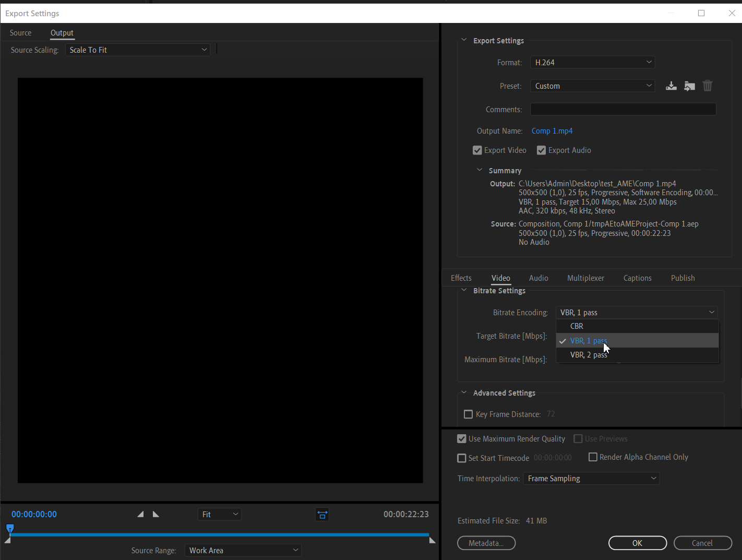Collapse the Export Settings section
742x560 pixels.
[464, 40]
